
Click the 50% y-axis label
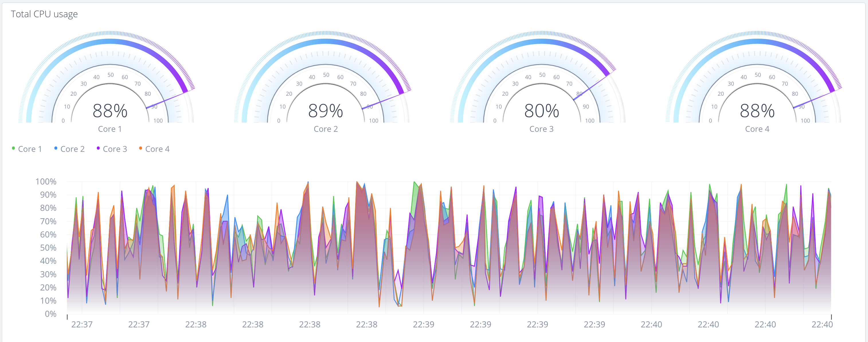point(48,248)
